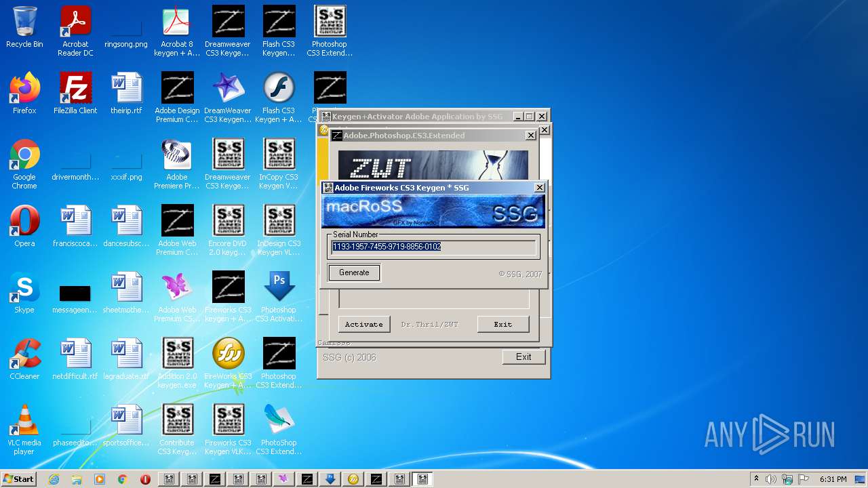Show hidden tray icons arrow
The width and height of the screenshot is (868, 488).
pyautogui.click(x=756, y=479)
